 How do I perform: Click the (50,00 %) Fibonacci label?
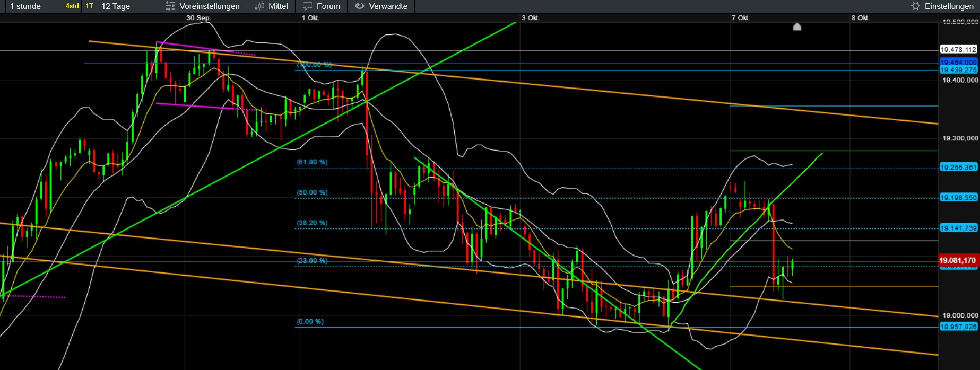(312, 193)
